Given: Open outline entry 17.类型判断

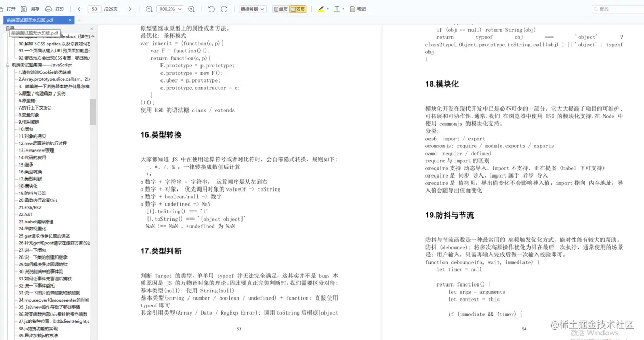Looking at the screenshot, I should pyautogui.click(x=30, y=179).
